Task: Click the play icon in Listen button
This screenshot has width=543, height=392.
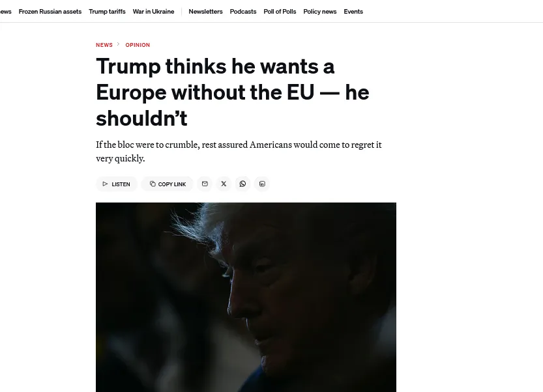Action: (x=105, y=184)
